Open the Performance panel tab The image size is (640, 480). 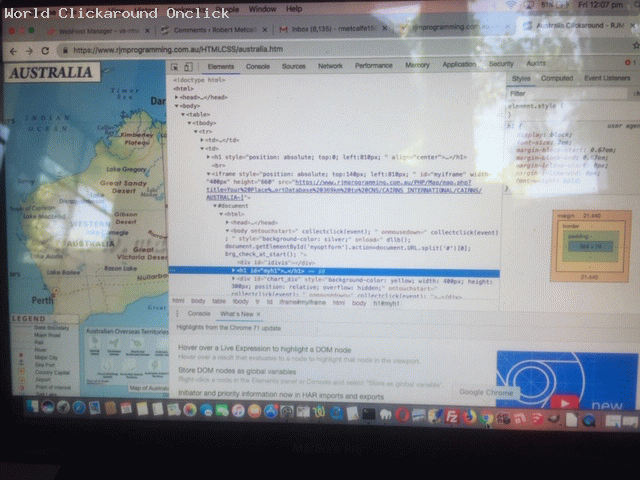tap(373, 65)
